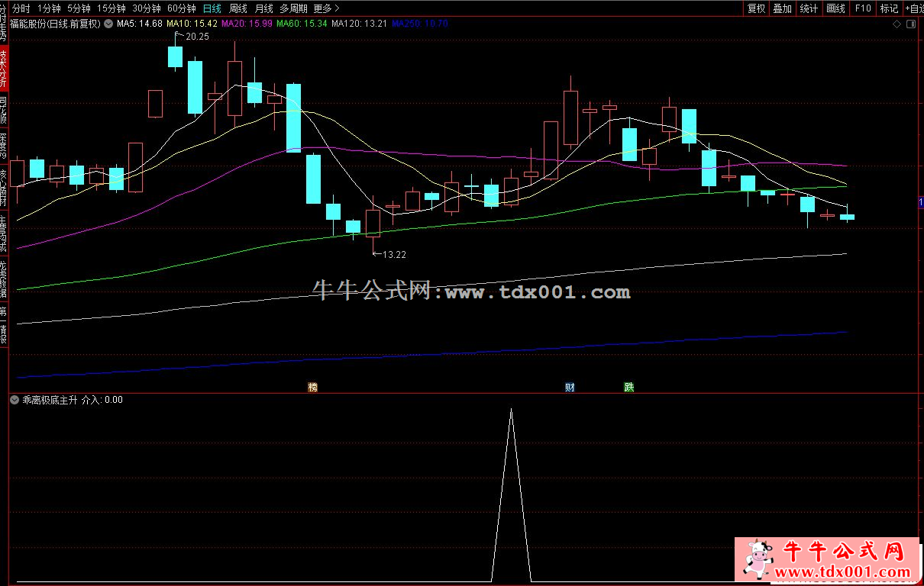
Task: Open the 龙虎数据 sidebar tab
Action: point(4,278)
